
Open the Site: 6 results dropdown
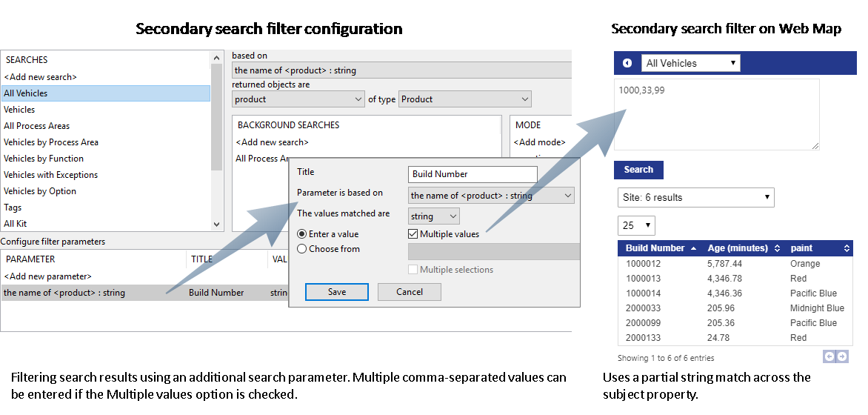[x=696, y=197]
